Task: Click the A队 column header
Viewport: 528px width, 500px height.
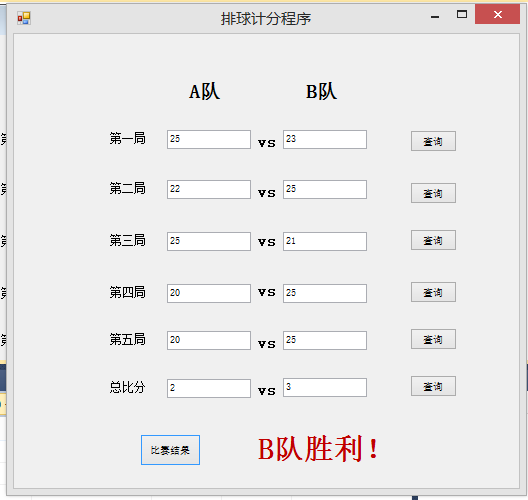Action: 204,91
